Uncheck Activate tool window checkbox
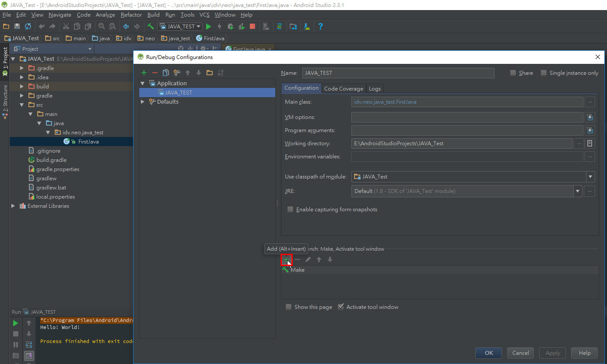The width and height of the screenshot is (607, 364). click(341, 307)
